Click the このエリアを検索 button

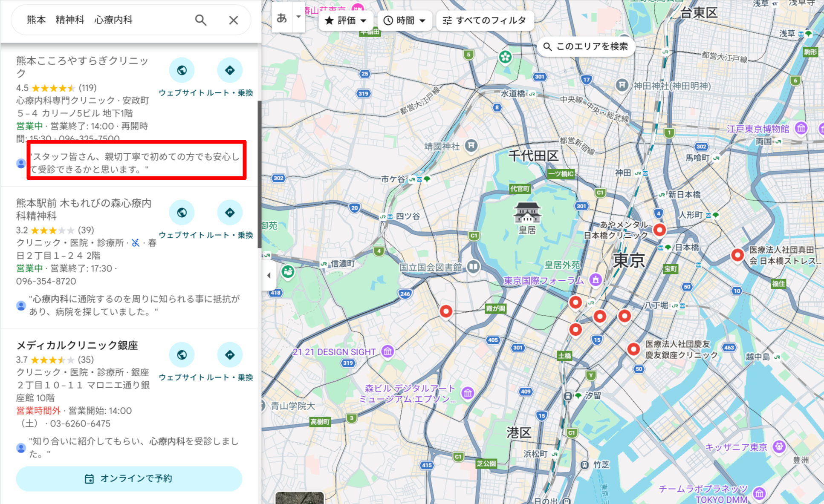tap(587, 47)
